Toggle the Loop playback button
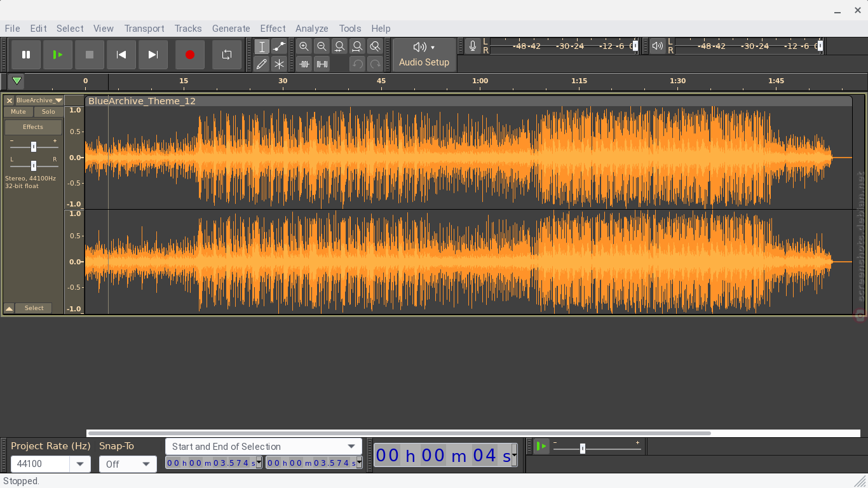Screen dimensions: 868x488 click(x=226, y=55)
